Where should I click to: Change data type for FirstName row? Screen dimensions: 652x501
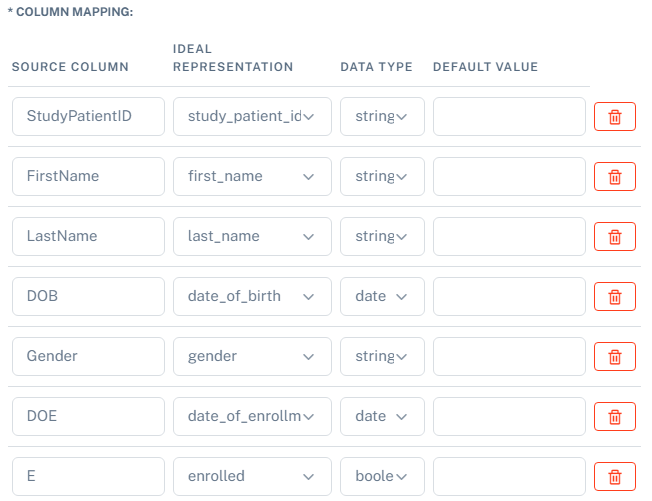(382, 176)
